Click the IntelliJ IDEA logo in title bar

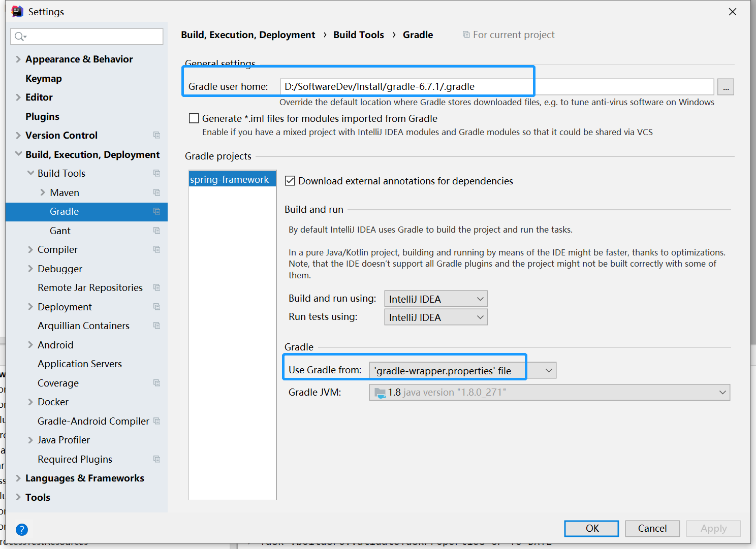point(17,11)
